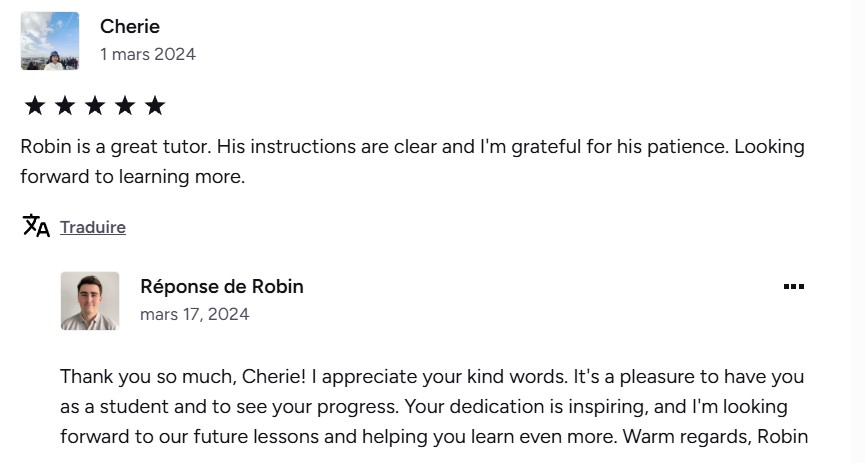The width and height of the screenshot is (865, 463).
Task: Click the reply date mars 17, 2024
Action: [195, 314]
